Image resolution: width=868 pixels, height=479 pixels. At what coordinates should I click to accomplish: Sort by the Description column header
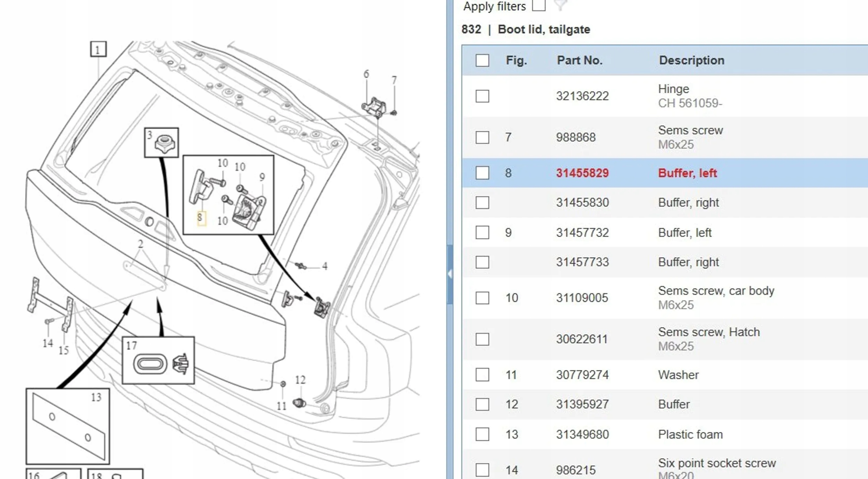(691, 60)
